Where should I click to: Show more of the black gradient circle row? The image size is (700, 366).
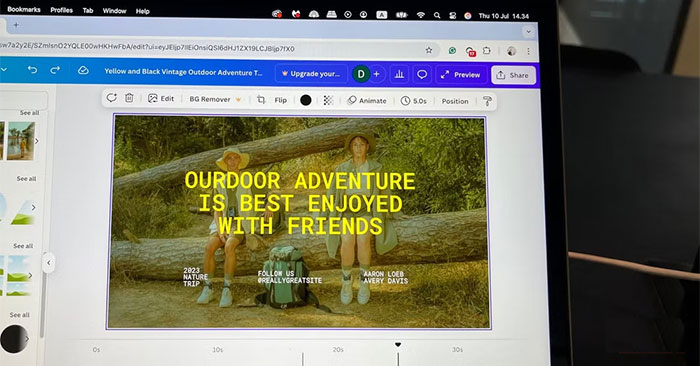click(x=27, y=339)
